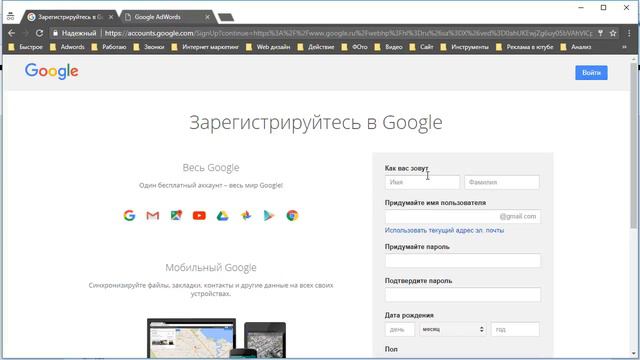
Task: Open the Реклама в ютубе bookmark folder
Action: click(524, 47)
